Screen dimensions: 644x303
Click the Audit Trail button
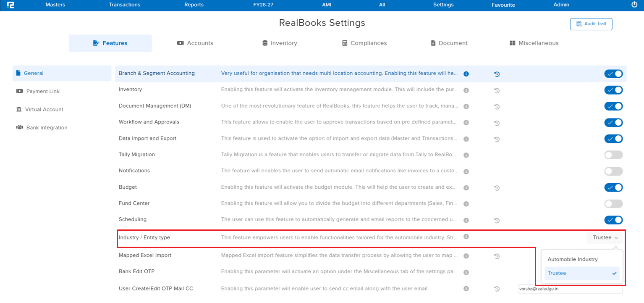pyautogui.click(x=591, y=24)
